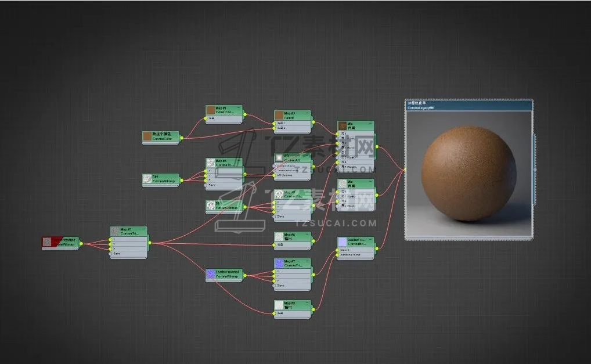
Task: Select the top Mix node title bar
Action: tap(359, 125)
